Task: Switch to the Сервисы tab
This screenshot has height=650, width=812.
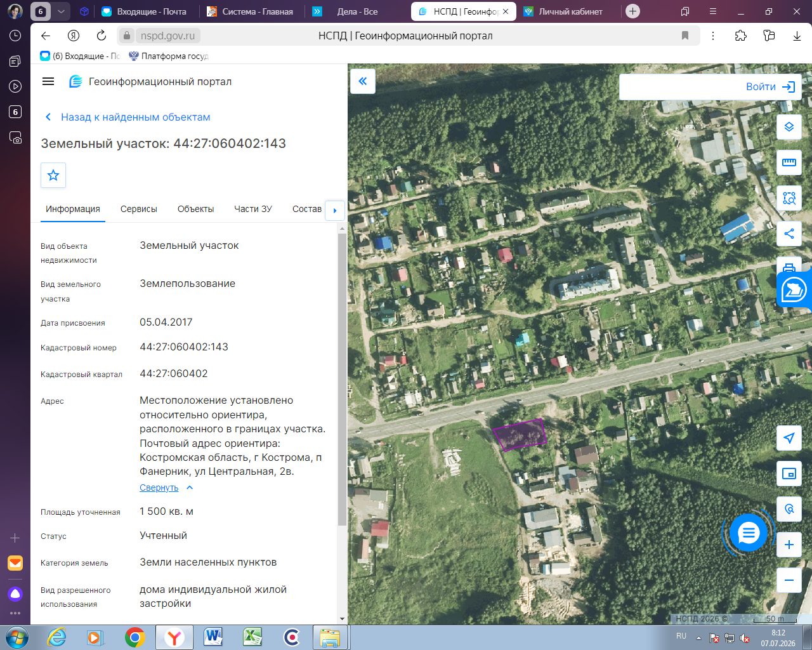Action: click(x=139, y=209)
